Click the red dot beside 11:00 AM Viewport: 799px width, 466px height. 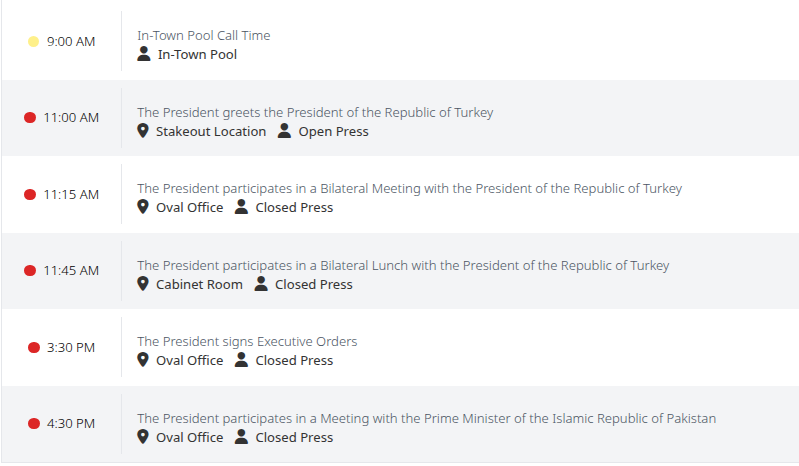[30, 118]
